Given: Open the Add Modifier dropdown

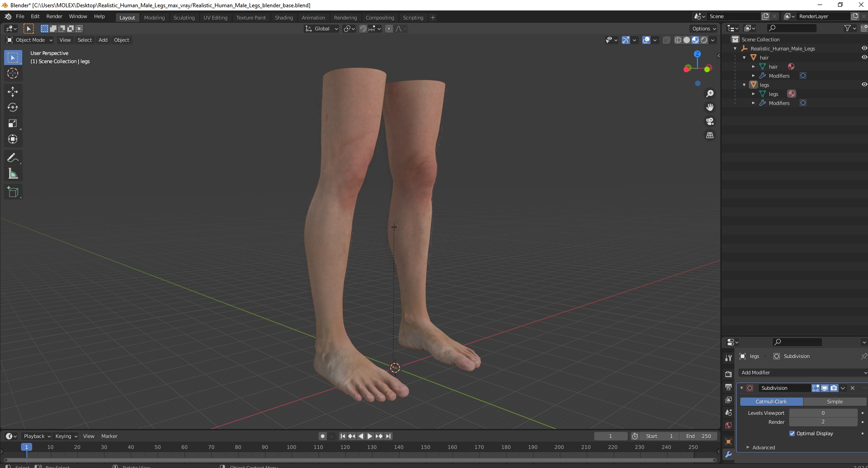Looking at the screenshot, I should [803, 373].
